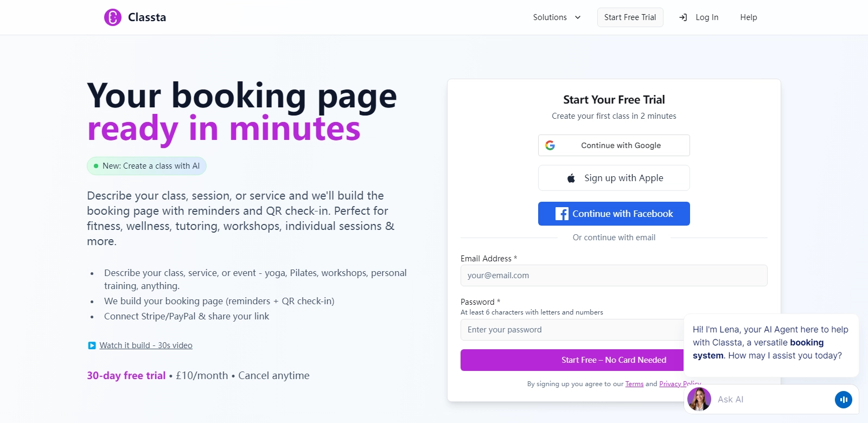Click the Log In arrow icon

coord(683,17)
